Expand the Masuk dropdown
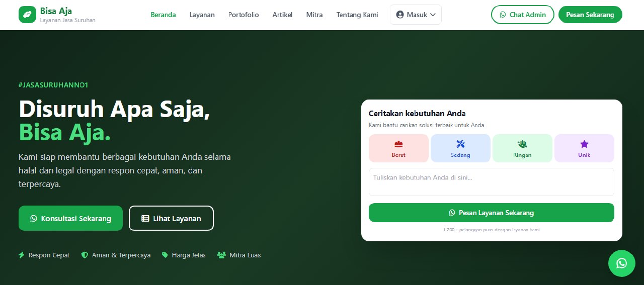This screenshot has width=644, height=285. pyautogui.click(x=416, y=15)
